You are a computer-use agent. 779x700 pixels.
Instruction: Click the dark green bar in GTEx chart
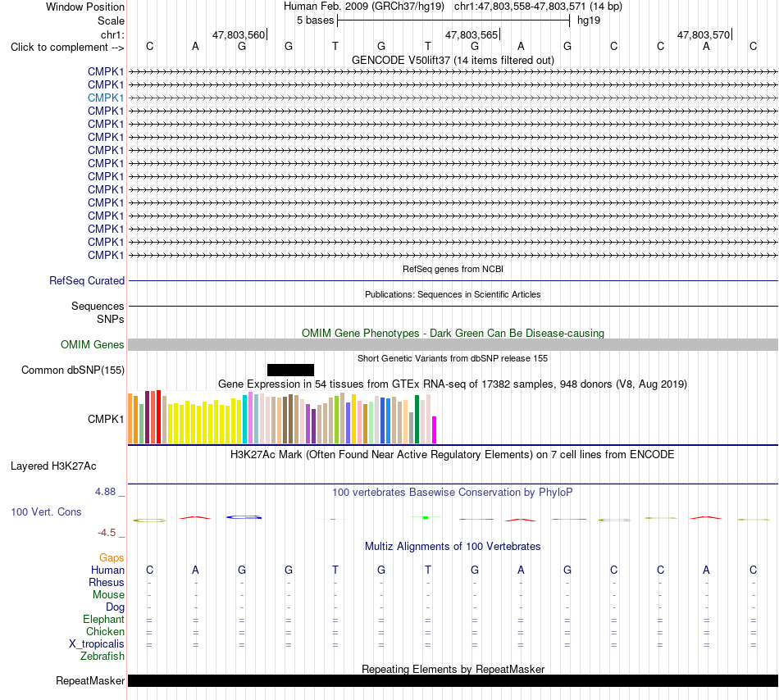click(x=417, y=419)
